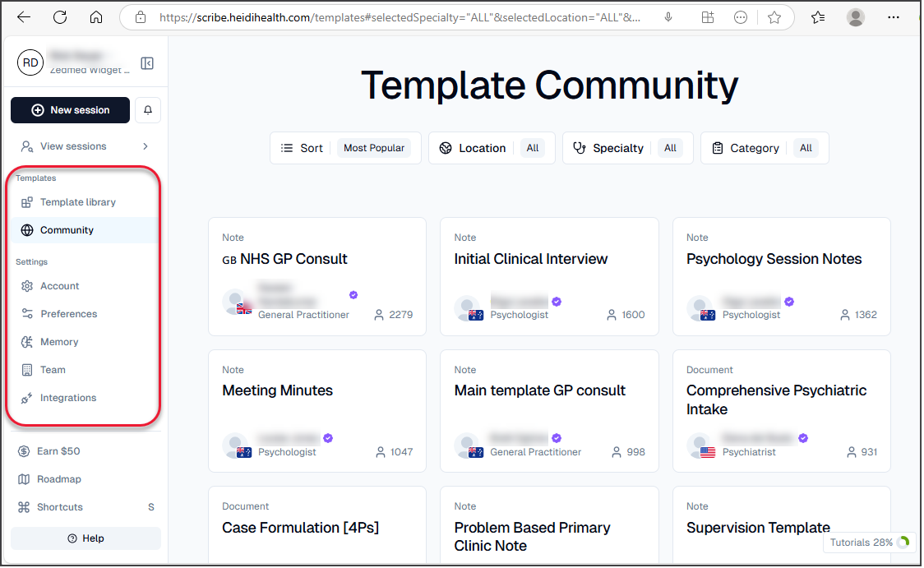Open the Specialty filter dropdown
The height and width of the screenshot is (568, 924).
[627, 148]
